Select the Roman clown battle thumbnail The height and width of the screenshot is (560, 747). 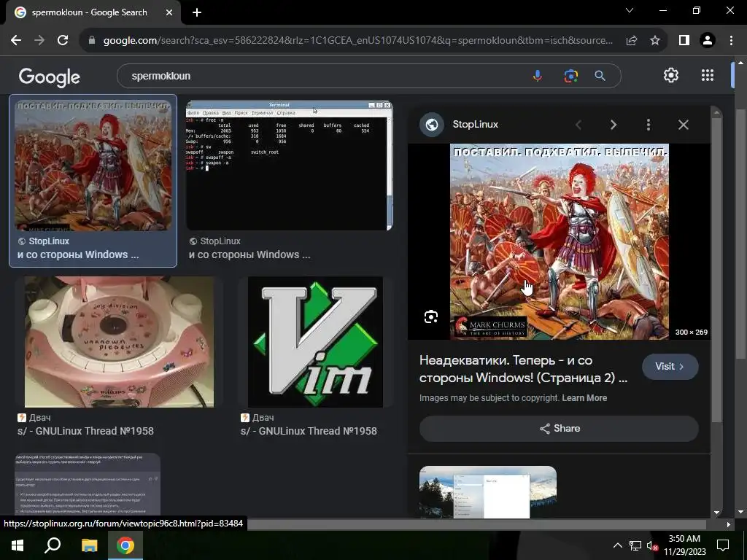pos(93,166)
